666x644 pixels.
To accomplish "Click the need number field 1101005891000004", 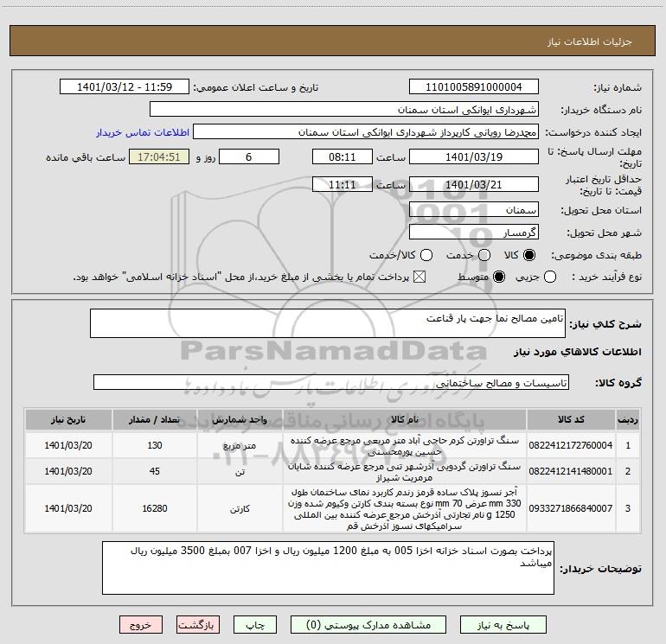I will (x=474, y=87).
